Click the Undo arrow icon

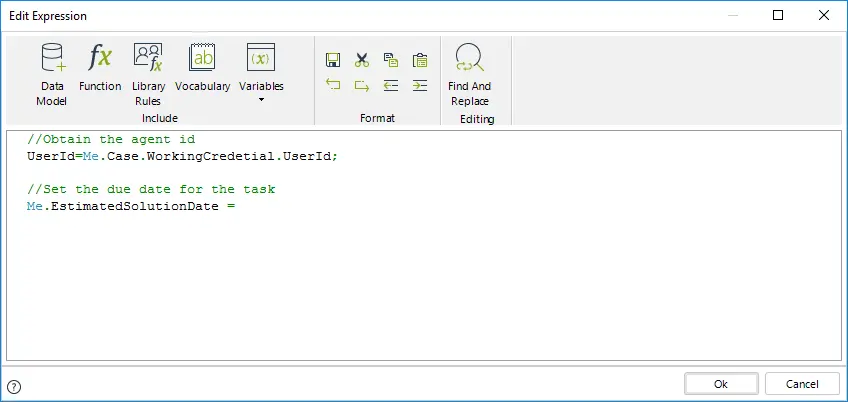pos(333,85)
